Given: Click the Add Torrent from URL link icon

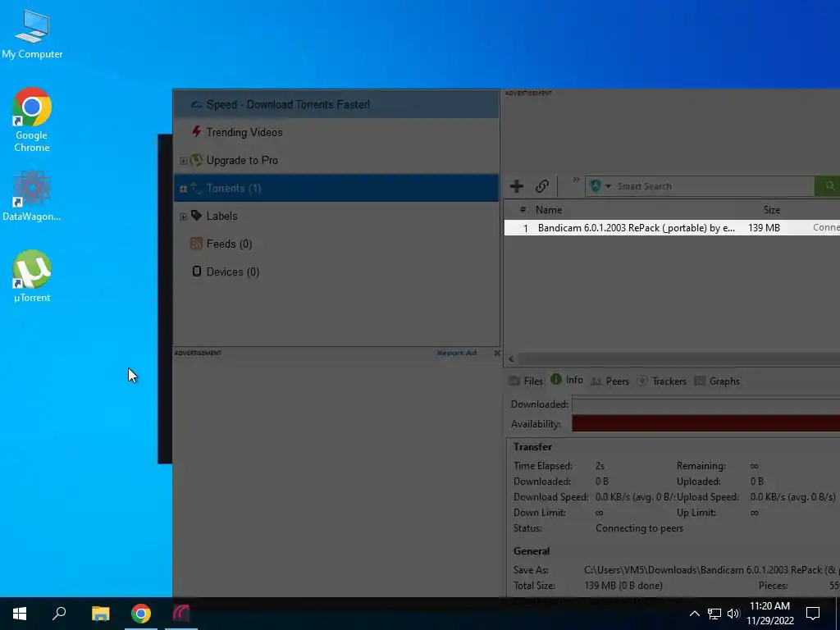Looking at the screenshot, I should 541,186.
